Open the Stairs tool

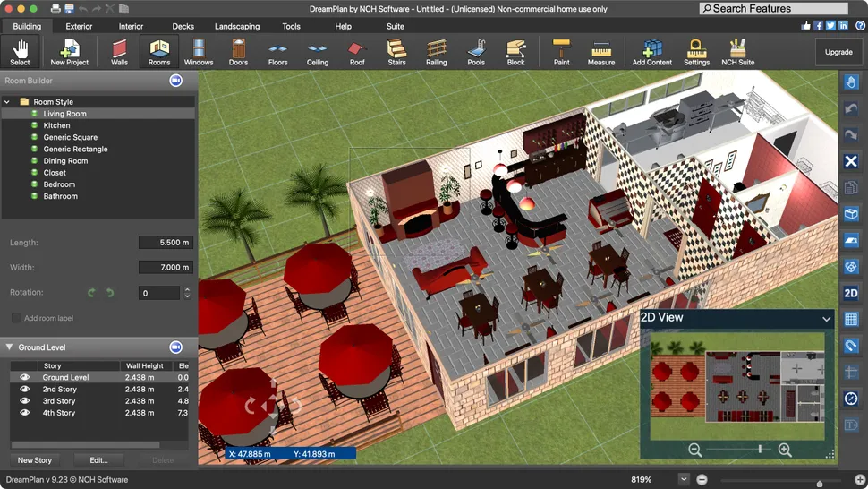[x=396, y=52]
